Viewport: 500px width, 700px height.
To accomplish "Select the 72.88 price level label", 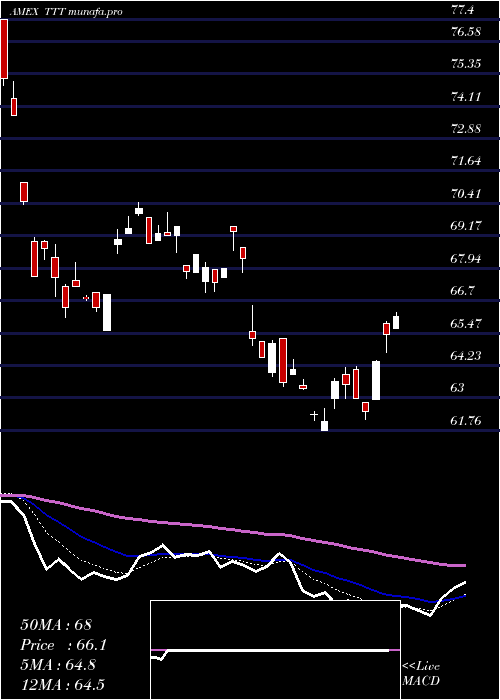I will [466, 129].
